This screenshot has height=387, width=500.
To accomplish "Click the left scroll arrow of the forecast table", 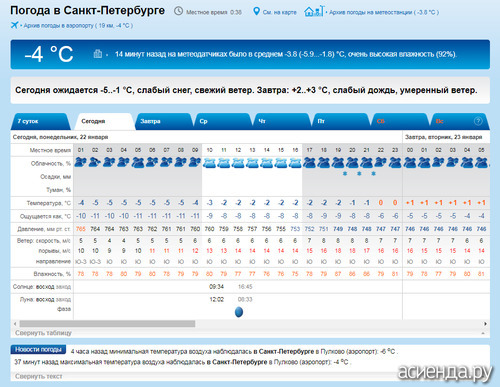I will [15, 324].
